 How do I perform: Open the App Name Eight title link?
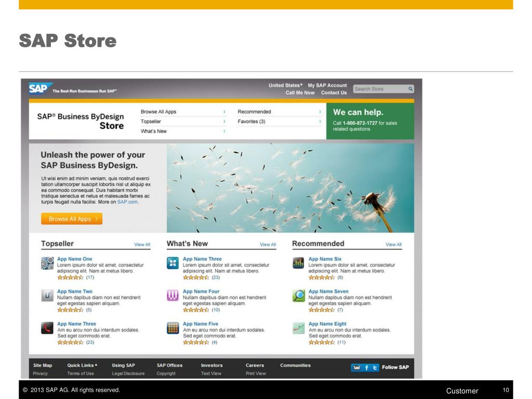coord(327,324)
